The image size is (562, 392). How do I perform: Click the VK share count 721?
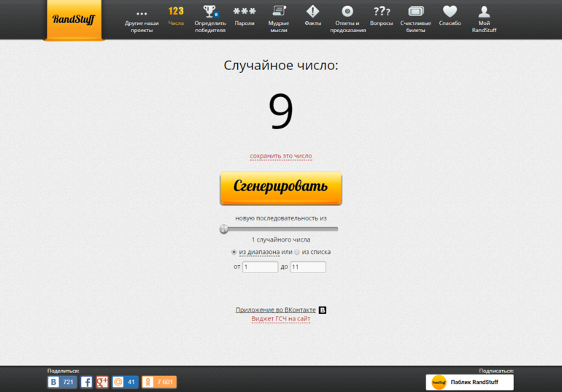68,382
